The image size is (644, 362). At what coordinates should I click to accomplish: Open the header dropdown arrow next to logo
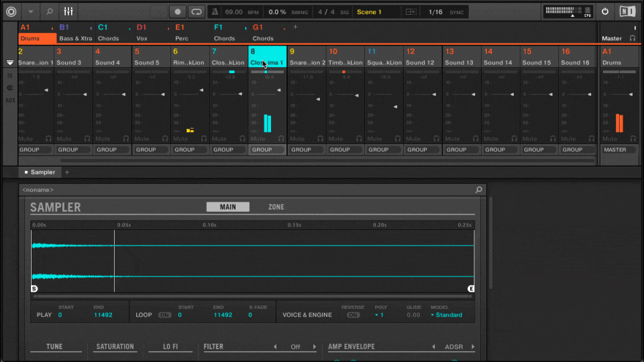pos(30,11)
